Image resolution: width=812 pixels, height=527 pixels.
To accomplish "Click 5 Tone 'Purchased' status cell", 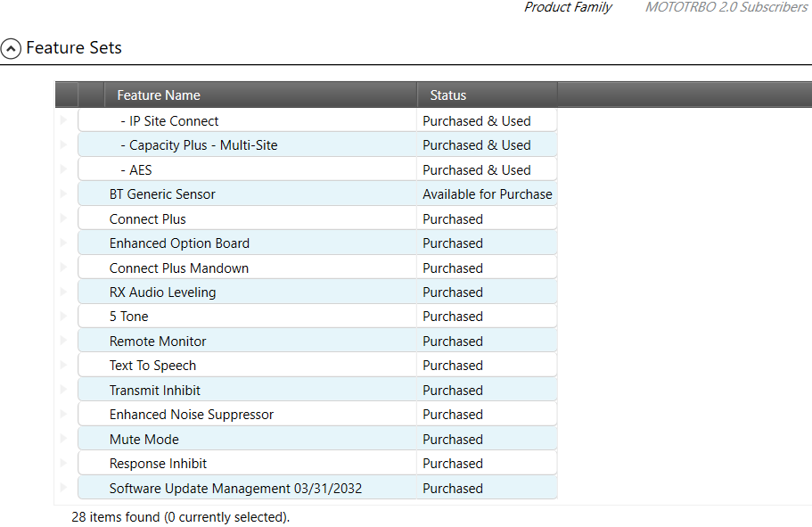I will click(x=488, y=317).
